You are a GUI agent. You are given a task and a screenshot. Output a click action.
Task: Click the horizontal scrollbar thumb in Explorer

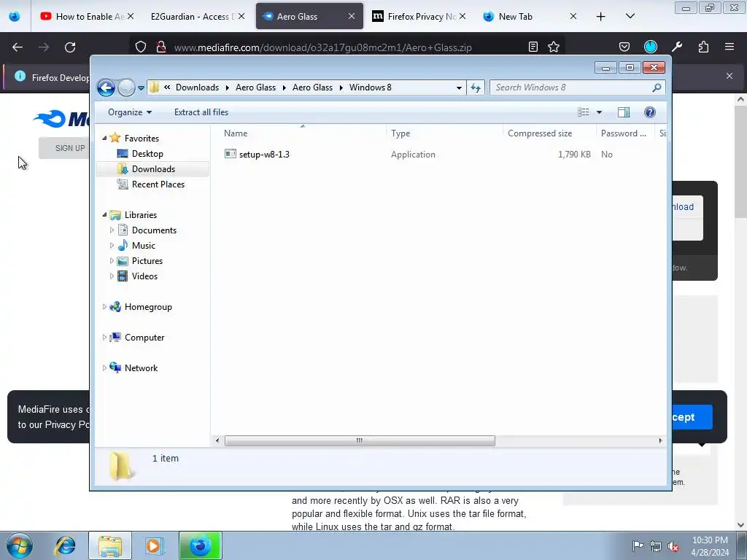360,440
